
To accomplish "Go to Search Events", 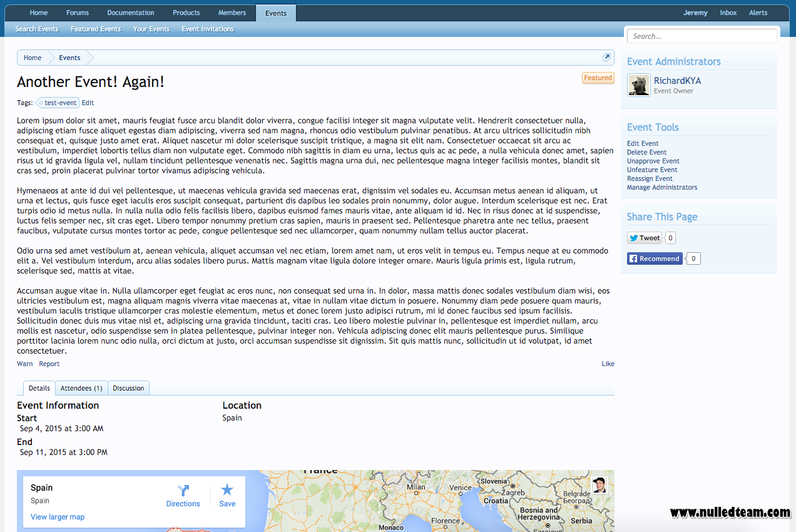I will coord(37,29).
